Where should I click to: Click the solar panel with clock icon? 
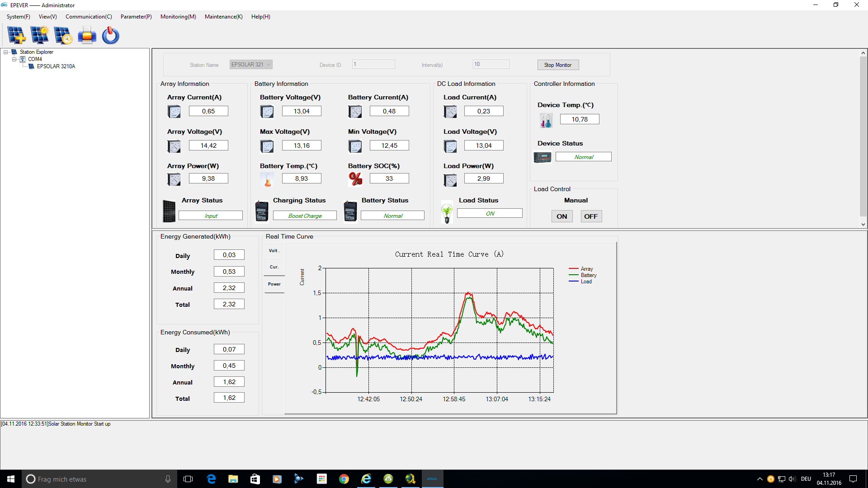click(x=63, y=35)
